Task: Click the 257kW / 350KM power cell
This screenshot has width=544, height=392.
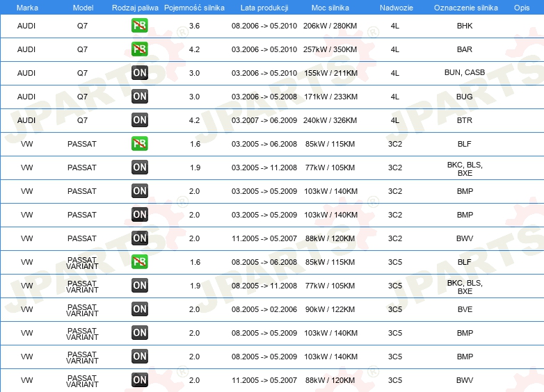Action: pyautogui.click(x=330, y=49)
